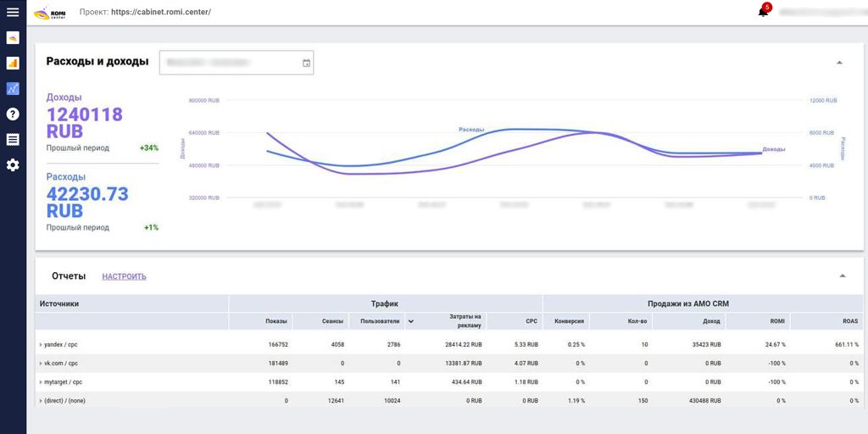Sort by the Пользователи column header
This screenshot has width=868, height=434.
click(381, 321)
